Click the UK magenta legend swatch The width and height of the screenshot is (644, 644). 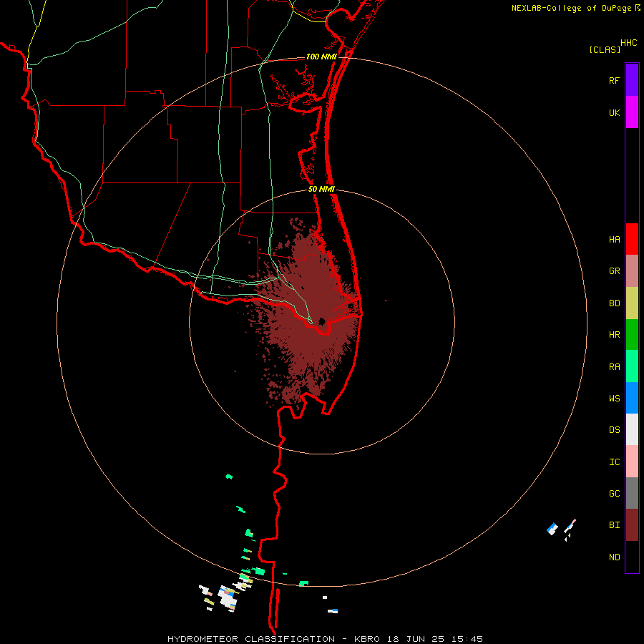pyautogui.click(x=632, y=112)
